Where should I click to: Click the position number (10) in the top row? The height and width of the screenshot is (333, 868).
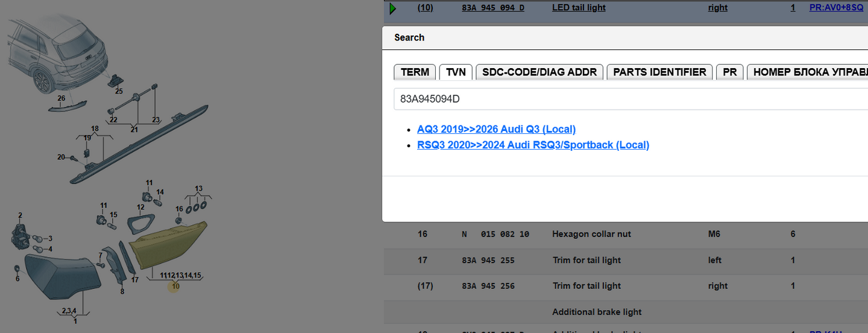[425, 8]
